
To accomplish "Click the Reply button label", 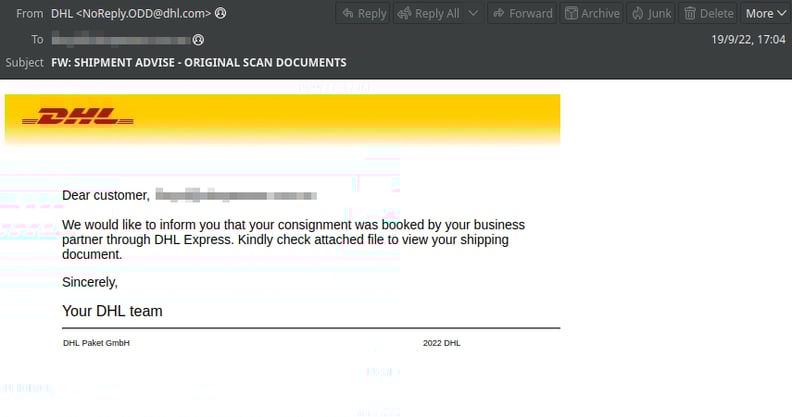I will point(372,14).
